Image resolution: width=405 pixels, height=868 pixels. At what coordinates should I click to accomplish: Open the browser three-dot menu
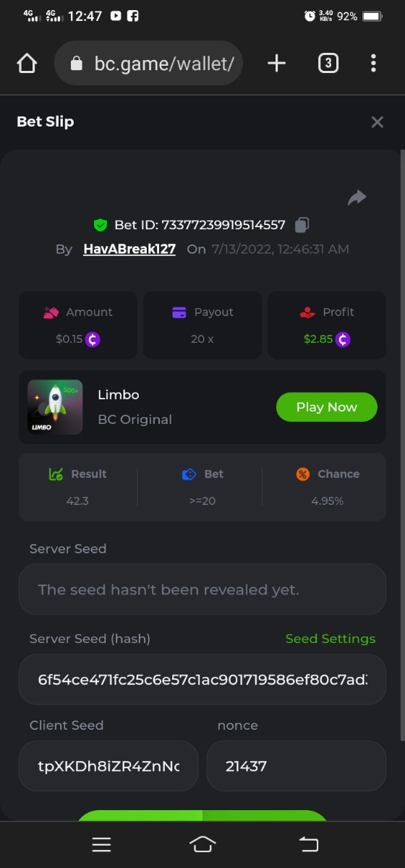coord(373,64)
